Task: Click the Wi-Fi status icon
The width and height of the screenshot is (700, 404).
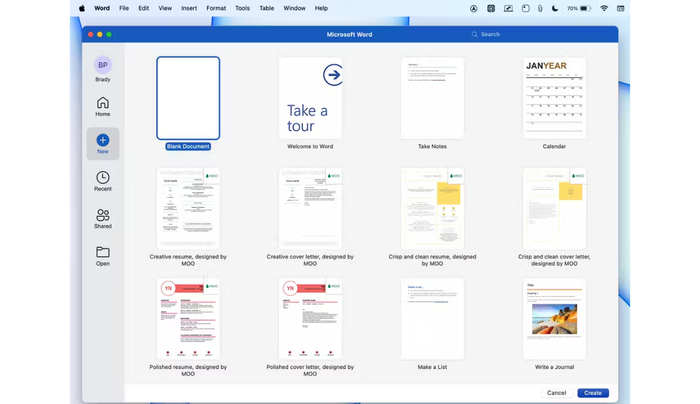Action: 604,8
